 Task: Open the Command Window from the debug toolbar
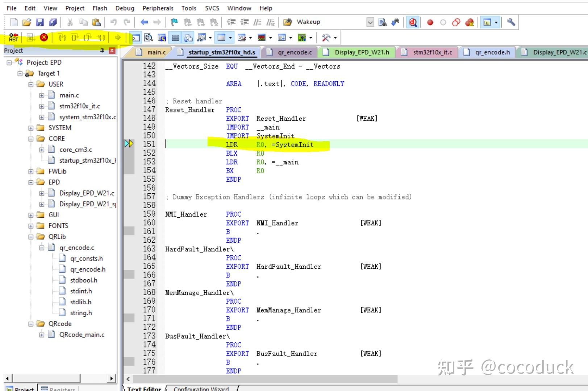[135, 37]
